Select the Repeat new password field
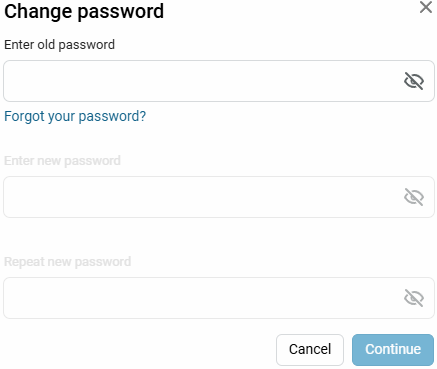 pos(219,298)
